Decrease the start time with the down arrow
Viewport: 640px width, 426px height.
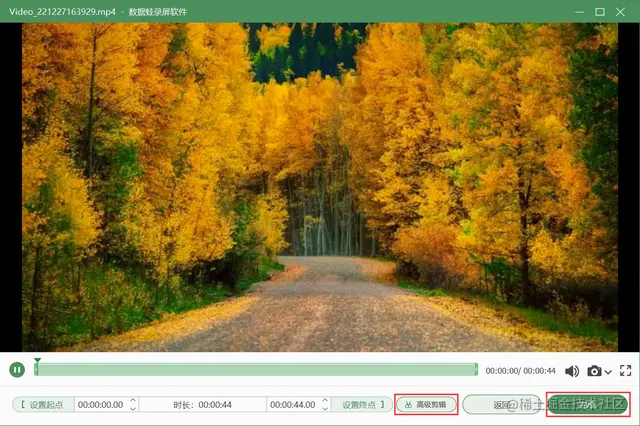133,408
